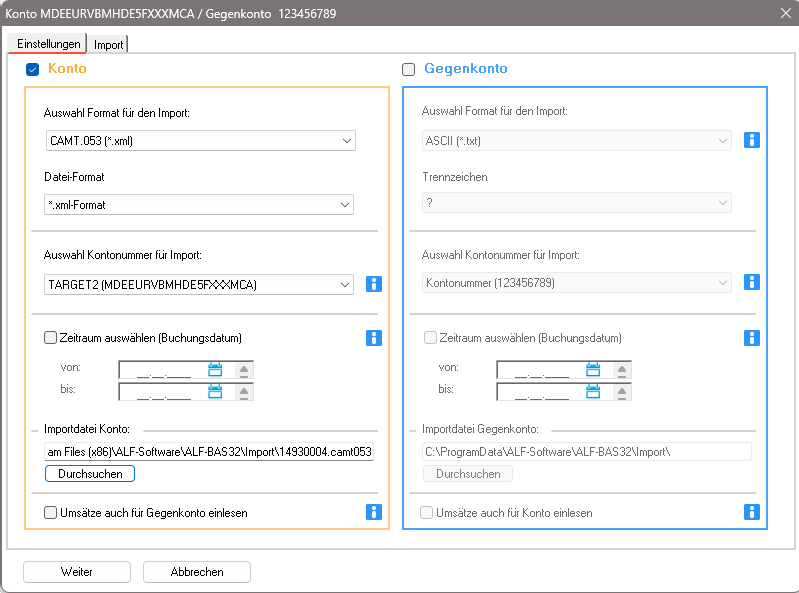The height and width of the screenshot is (593, 799).
Task: Open the *.xml-Format Datei-Format dropdown
Action: (x=199, y=205)
